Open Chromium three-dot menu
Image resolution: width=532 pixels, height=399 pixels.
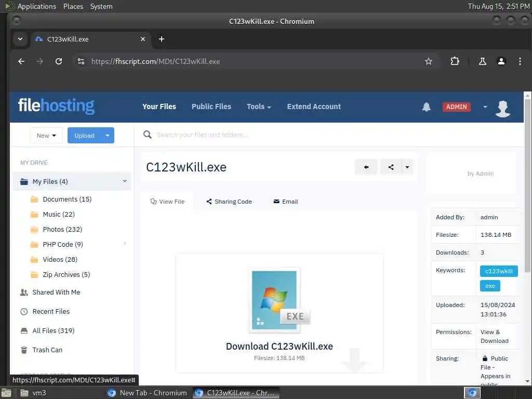(520, 61)
